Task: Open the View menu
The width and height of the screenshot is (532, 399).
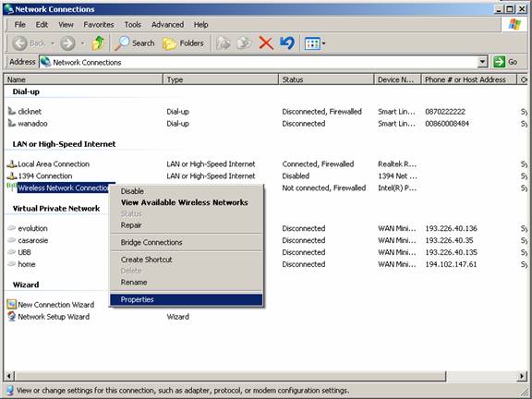Action: pos(66,24)
